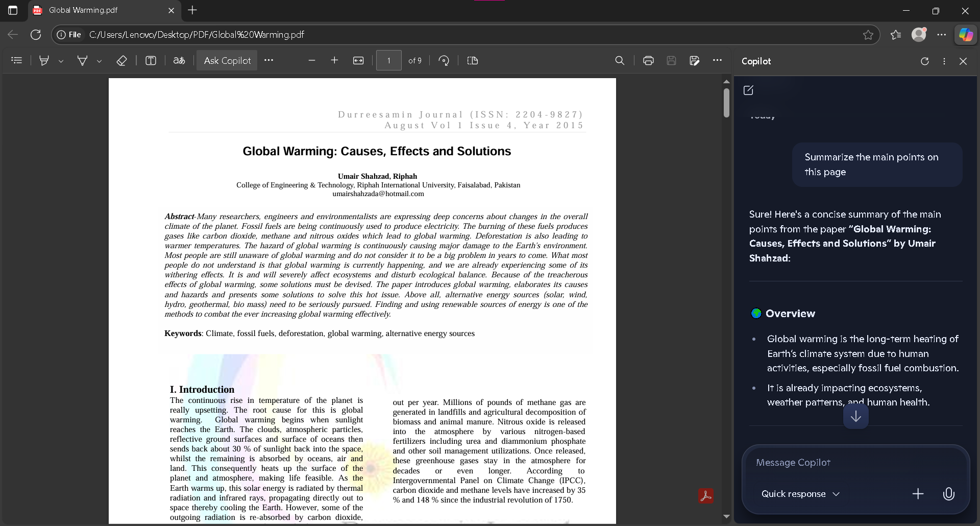Start a new Copilot chat
Image resolution: width=980 pixels, height=526 pixels.
tap(748, 90)
